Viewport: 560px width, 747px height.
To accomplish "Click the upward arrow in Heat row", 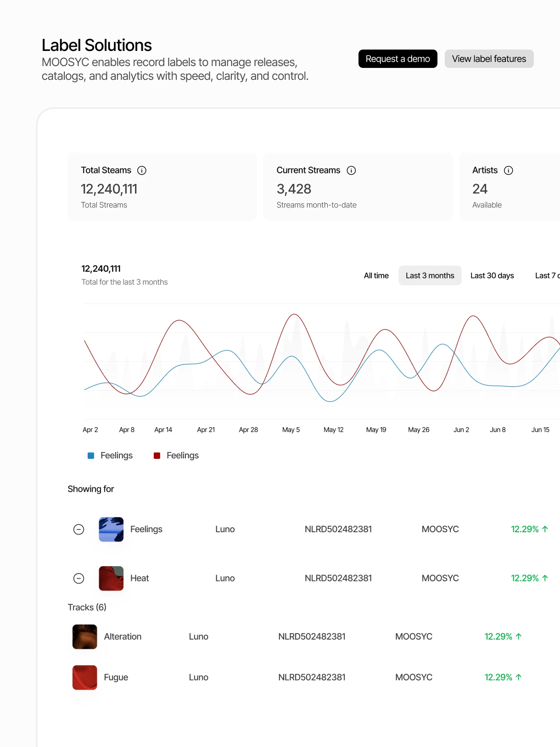I will coord(545,578).
